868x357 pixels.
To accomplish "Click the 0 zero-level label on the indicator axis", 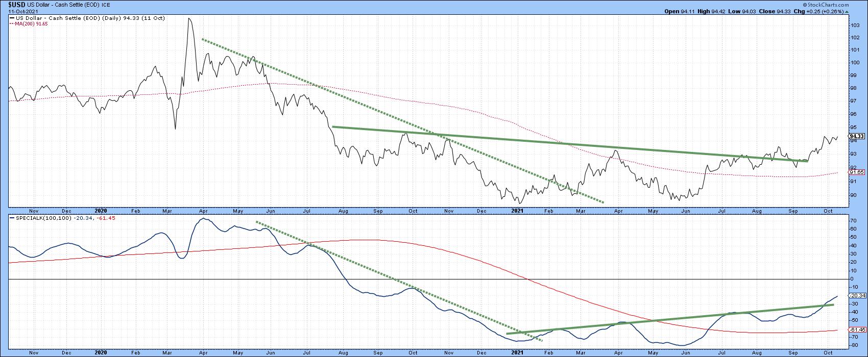I will point(851,279).
